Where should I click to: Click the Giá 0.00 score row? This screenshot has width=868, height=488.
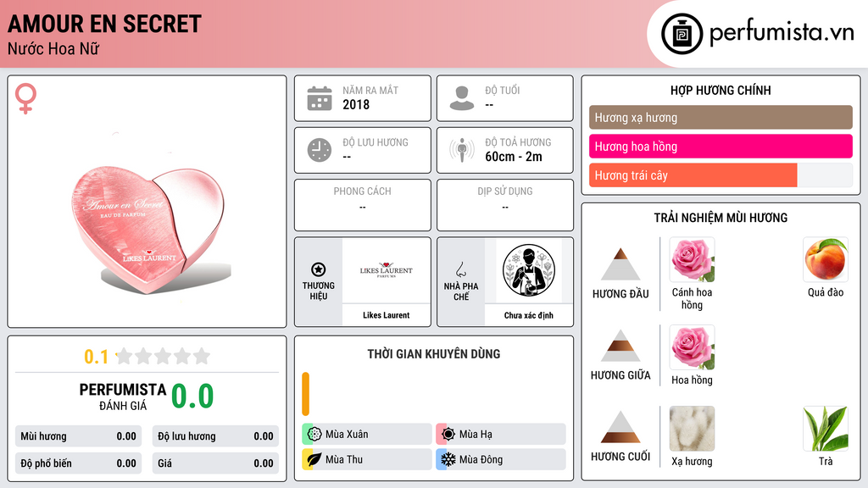point(215,463)
